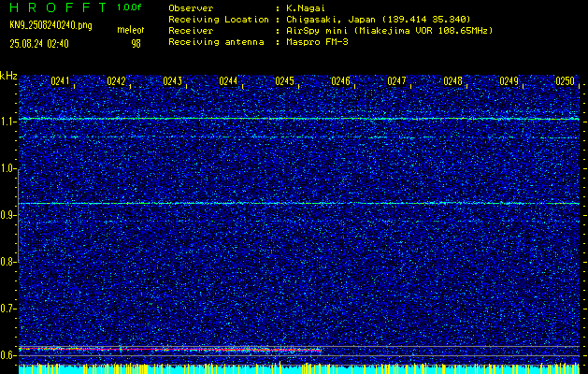Click observer name K.Nagai

308,8
